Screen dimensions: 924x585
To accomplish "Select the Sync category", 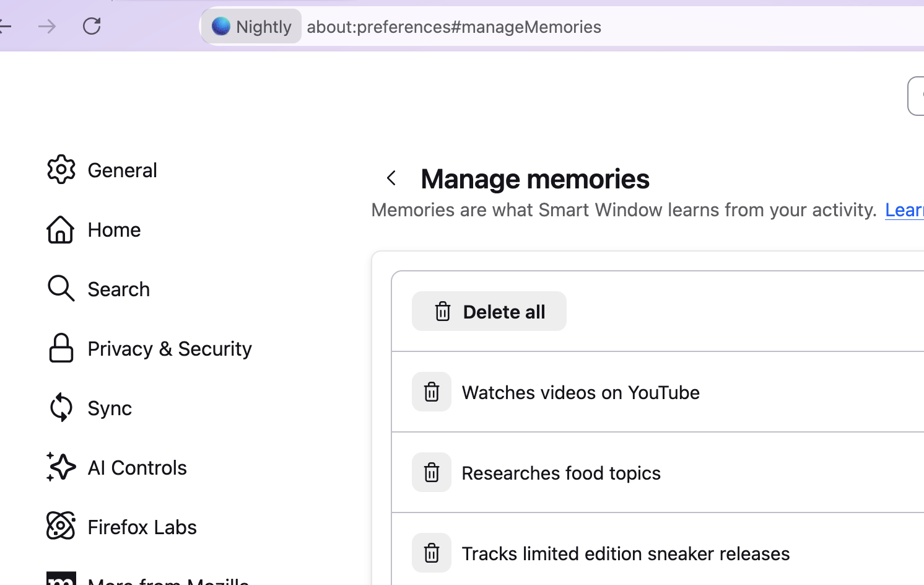I will coord(110,408).
